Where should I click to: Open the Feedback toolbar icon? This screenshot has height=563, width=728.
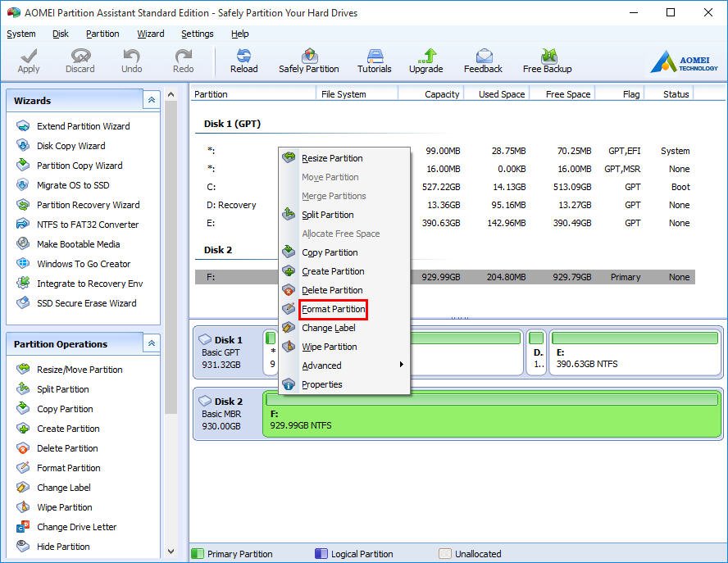483,61
